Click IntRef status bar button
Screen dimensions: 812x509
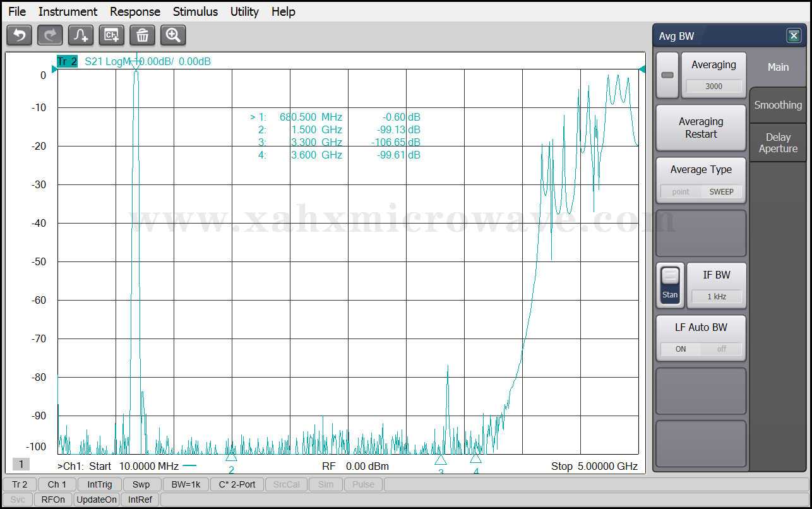(x=140, y=500)
